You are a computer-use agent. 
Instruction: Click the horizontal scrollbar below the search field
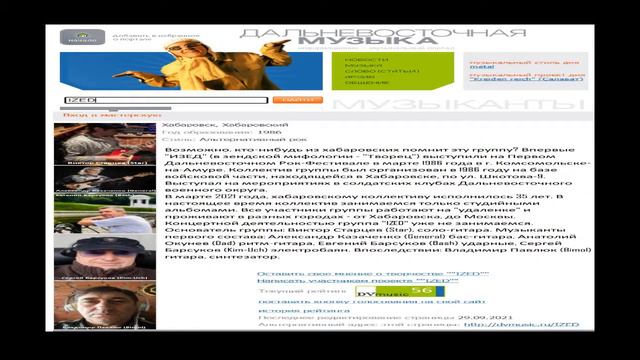(x=116, y=109)
